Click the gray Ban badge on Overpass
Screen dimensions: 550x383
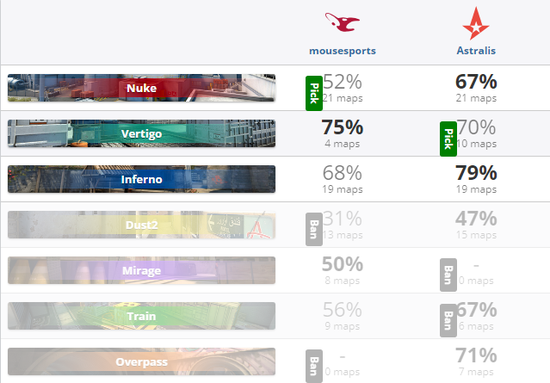314,366
